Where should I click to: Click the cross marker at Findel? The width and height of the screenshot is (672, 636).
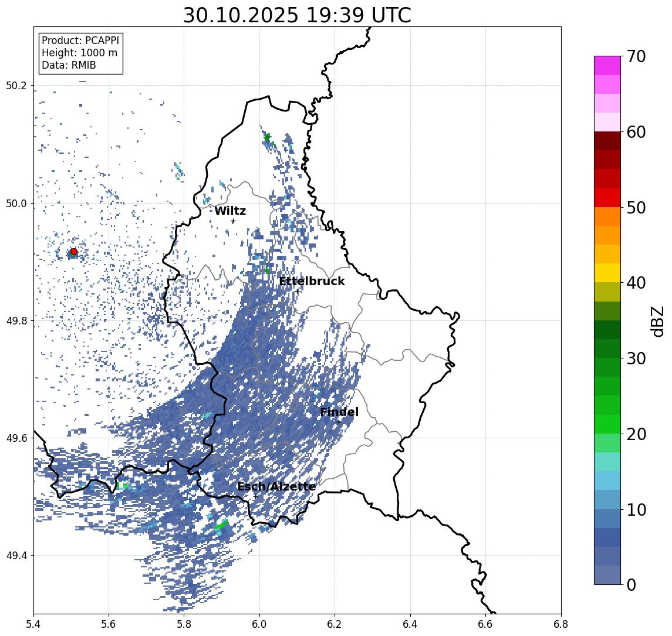339,422
